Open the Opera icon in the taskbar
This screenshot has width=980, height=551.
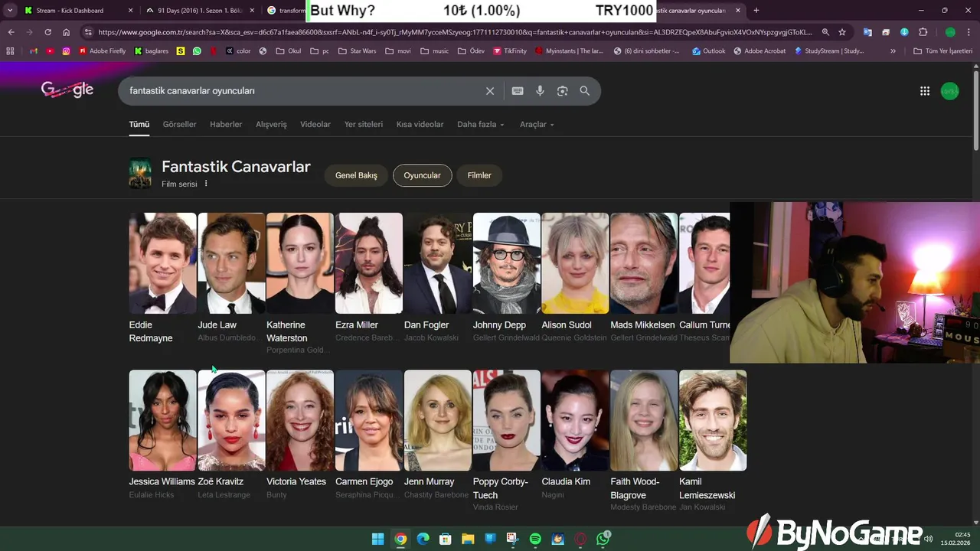coord(580,539)
